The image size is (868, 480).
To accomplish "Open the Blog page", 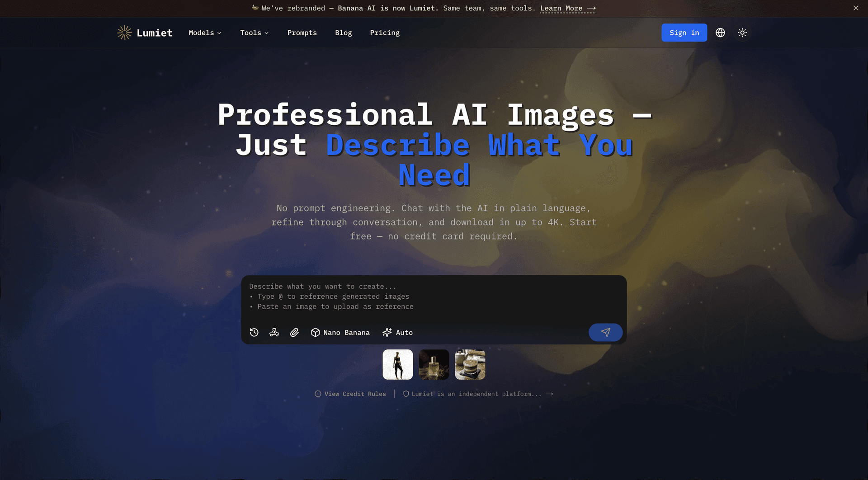I will click(343, 33).
